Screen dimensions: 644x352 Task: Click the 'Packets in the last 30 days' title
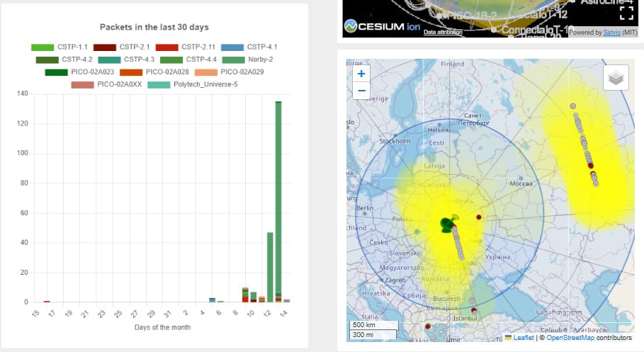(x=154, y=27)
